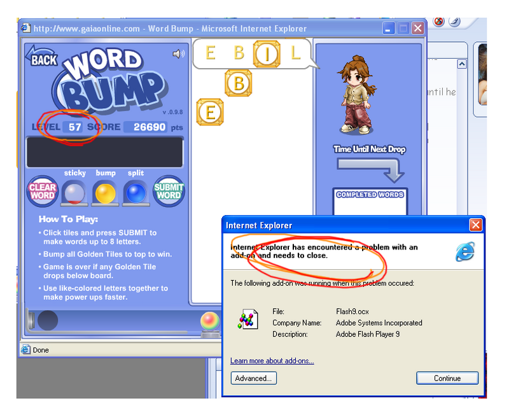
Task: Activate the sticky power-up ball
Action: point(74,193)
